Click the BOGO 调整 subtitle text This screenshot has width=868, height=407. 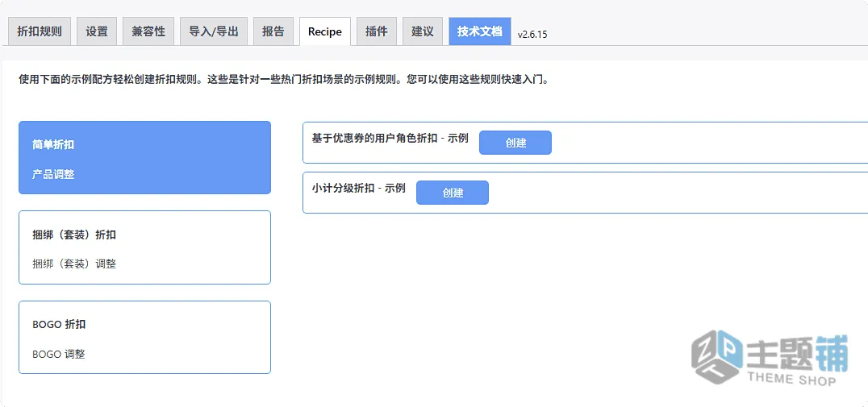(59, 354)
